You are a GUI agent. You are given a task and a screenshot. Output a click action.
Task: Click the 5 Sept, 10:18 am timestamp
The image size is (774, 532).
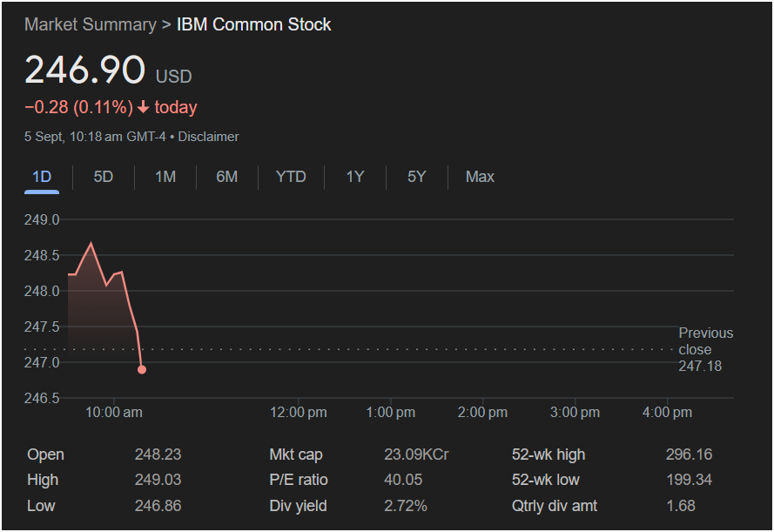point(95,137)
